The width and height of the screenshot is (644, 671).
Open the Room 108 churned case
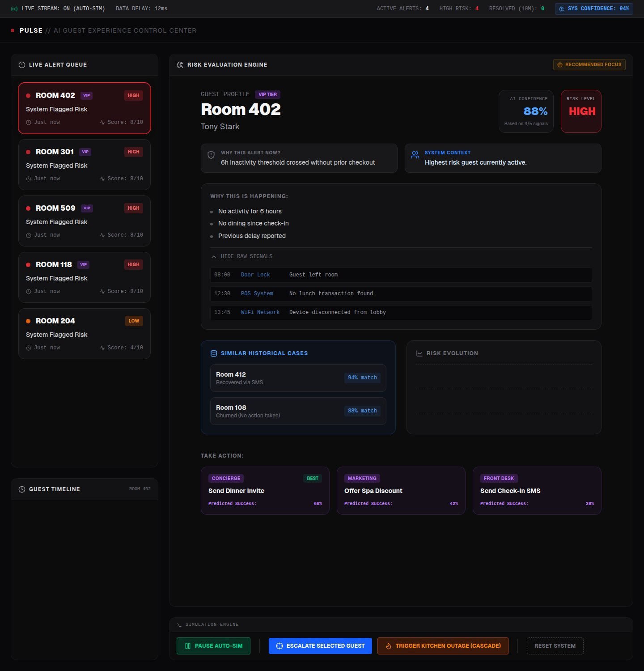(298, 411)
